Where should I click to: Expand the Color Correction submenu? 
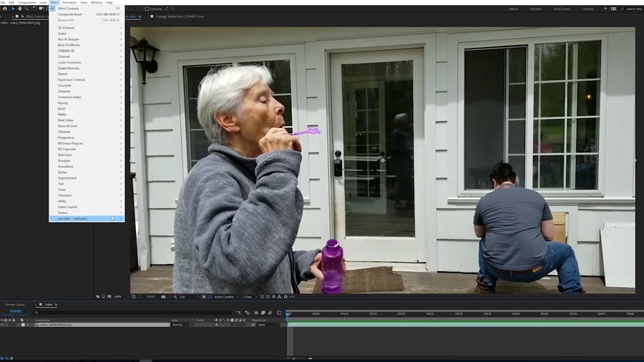pyautogui.click(x=87, y=62)
